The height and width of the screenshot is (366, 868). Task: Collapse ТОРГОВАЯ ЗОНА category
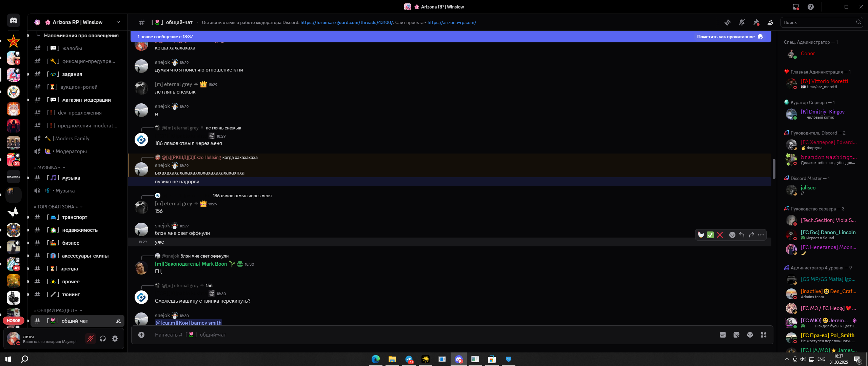tap(58, 207)
